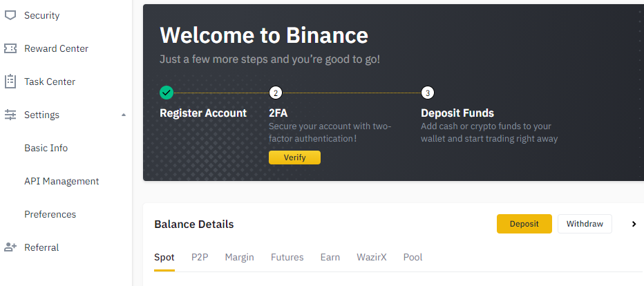This screenshot has height=286, width=644.
Task: Select the WazirX tab
Action: (x=372, y=257)
